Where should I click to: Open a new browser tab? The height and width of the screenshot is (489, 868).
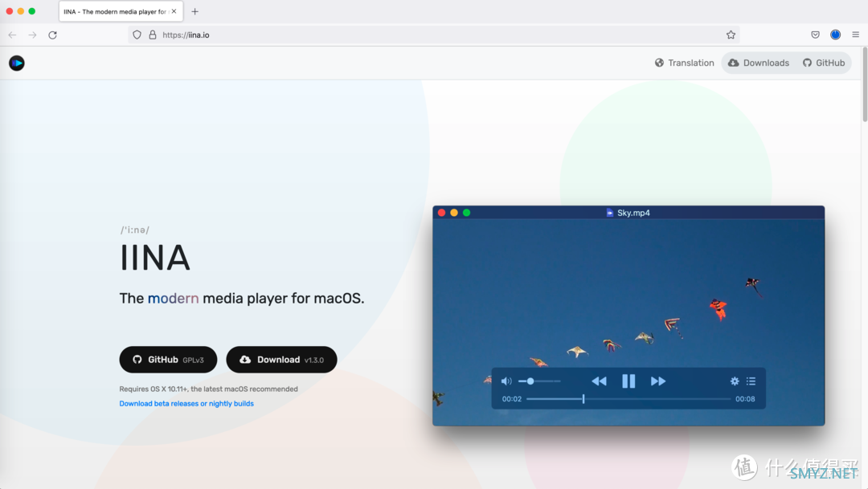pos(194,11)
